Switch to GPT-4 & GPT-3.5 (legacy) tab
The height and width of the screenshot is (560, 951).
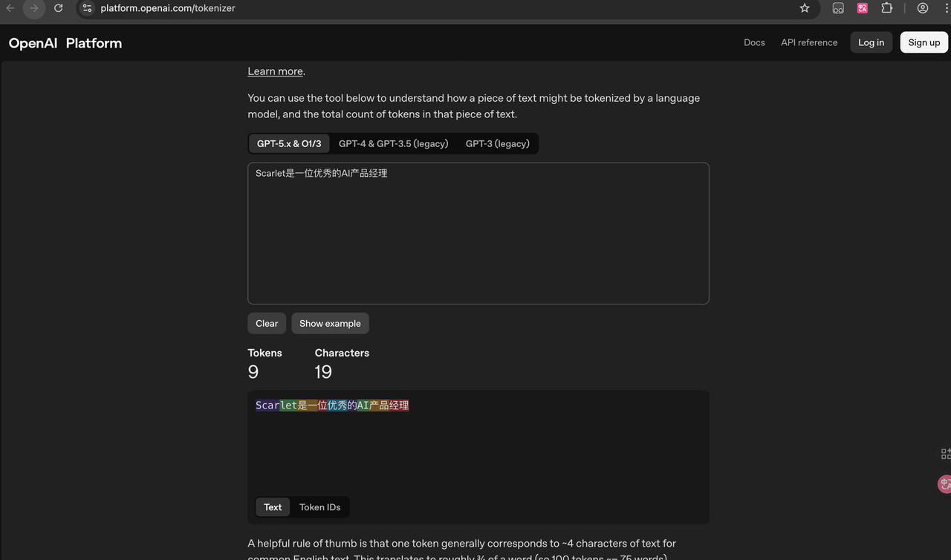tap(394, 143)
